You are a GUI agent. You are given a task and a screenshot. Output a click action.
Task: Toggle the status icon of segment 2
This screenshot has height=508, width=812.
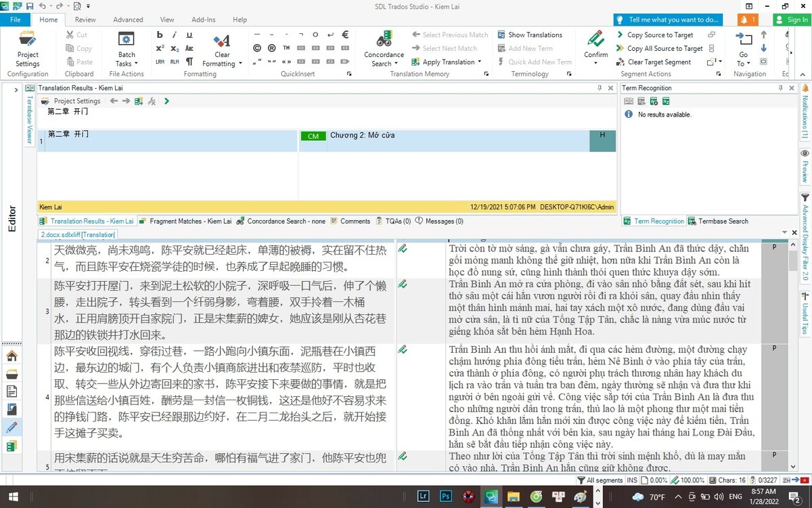(403, 249)
